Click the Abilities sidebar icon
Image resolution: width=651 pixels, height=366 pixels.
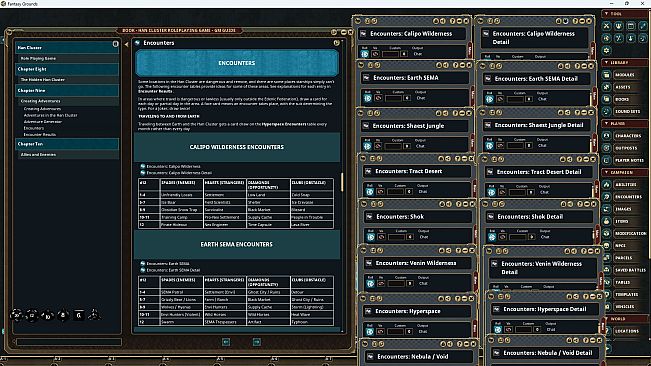point(607,184)
